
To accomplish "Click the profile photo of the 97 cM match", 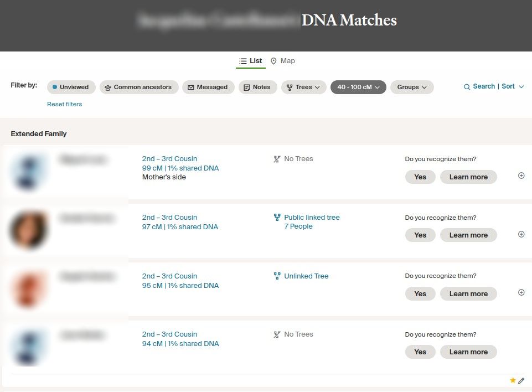I will [29, 230].
